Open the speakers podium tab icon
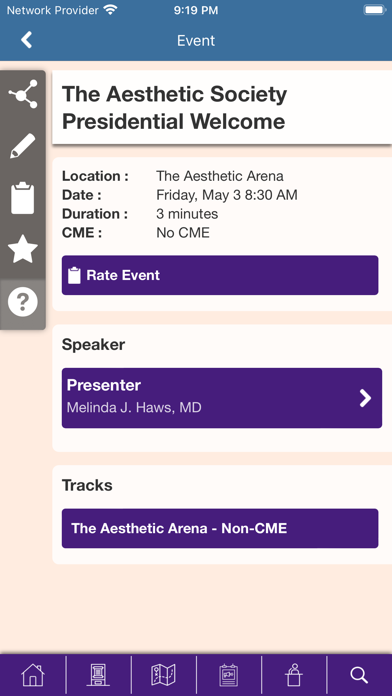Screen dimensions: 392x696 293,675
